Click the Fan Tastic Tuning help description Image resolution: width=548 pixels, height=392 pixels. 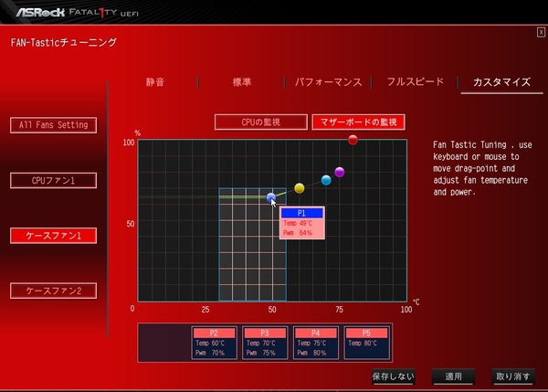pos(482,168)
